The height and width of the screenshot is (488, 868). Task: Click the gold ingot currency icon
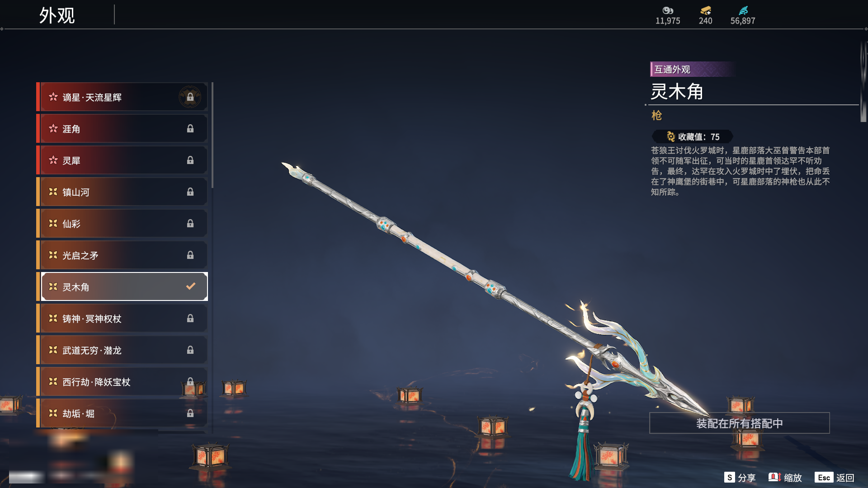(705, 10)
